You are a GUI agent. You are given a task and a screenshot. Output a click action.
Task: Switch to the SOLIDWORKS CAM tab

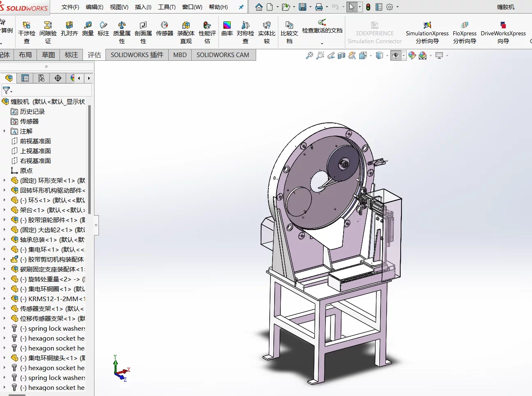[x=223, y=55]
